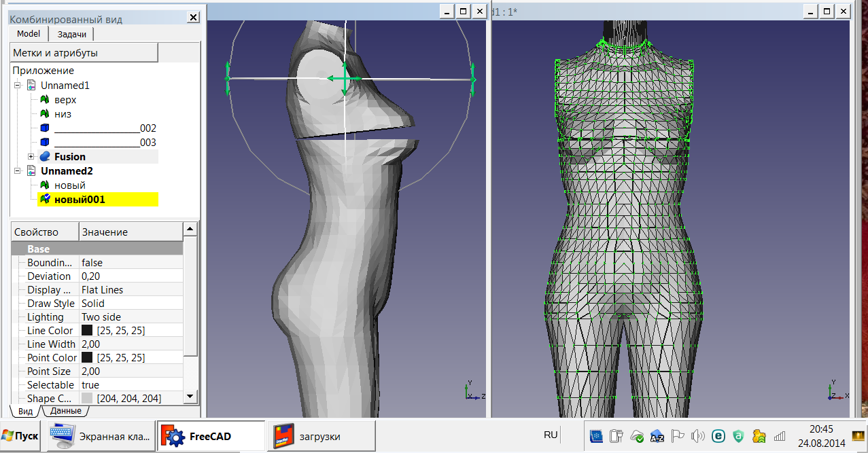Switch to FreeCAD in the taskbar
This screenshot has height=453, width=868.
(x=211, y=436)
